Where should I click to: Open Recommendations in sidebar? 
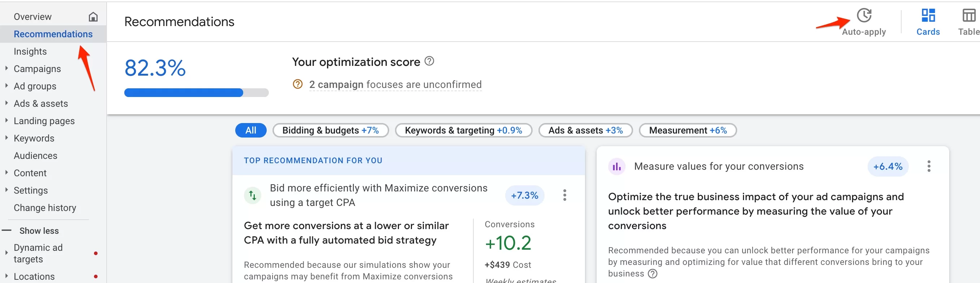[53, 34]
